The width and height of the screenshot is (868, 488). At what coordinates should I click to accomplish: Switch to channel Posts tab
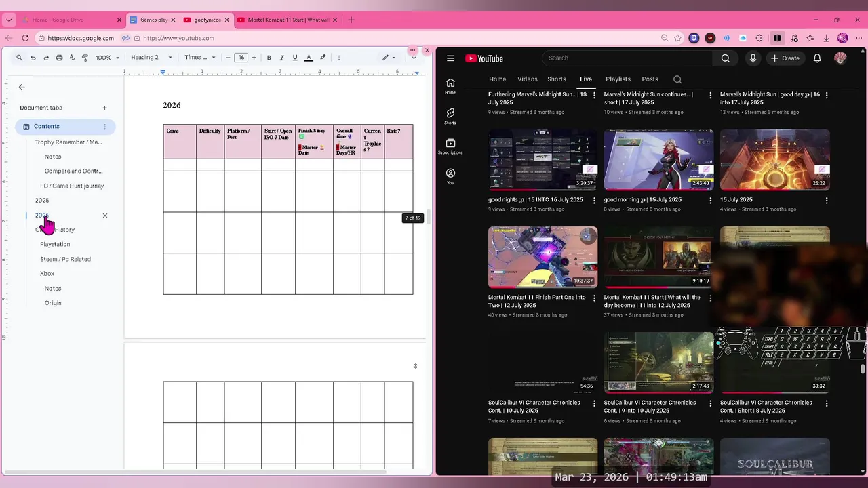click(650, 79)
